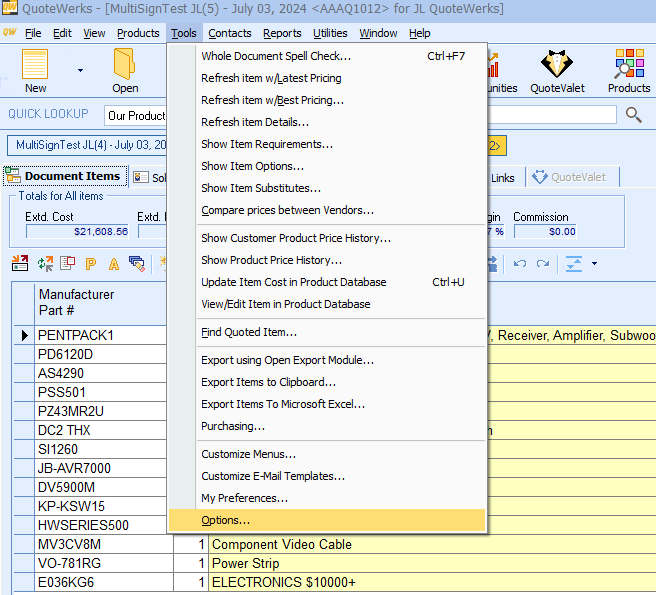The width and height of the screenshot is (656, 595).
Task: Choose Export Items To Microsoft Excel
Action: [327, 404]
